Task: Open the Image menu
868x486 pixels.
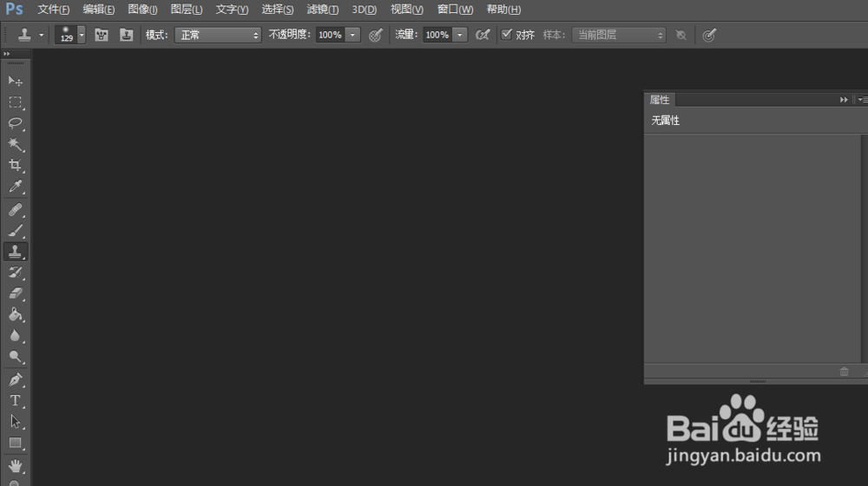Action: (143, 10)
